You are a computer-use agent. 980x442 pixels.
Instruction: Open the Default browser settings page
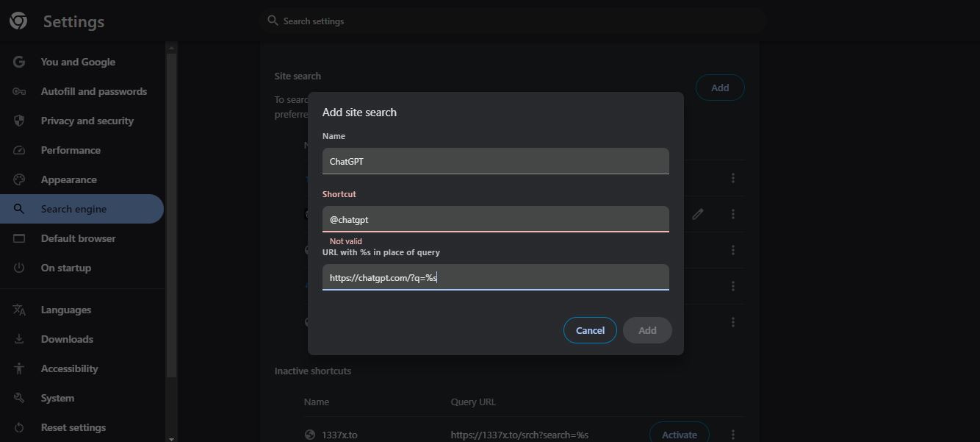[x=78, y=238]
